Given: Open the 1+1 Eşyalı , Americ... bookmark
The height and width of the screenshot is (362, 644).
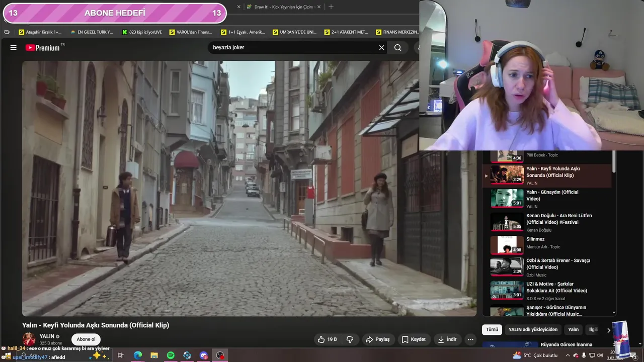Looking at the screenshot, I should point(243,32).
